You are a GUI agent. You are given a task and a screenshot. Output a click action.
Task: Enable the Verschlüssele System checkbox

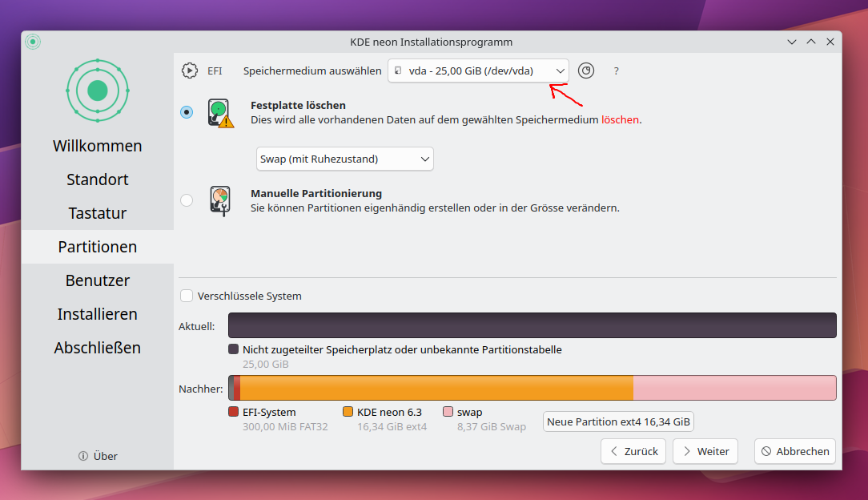[x=187, y=296]
